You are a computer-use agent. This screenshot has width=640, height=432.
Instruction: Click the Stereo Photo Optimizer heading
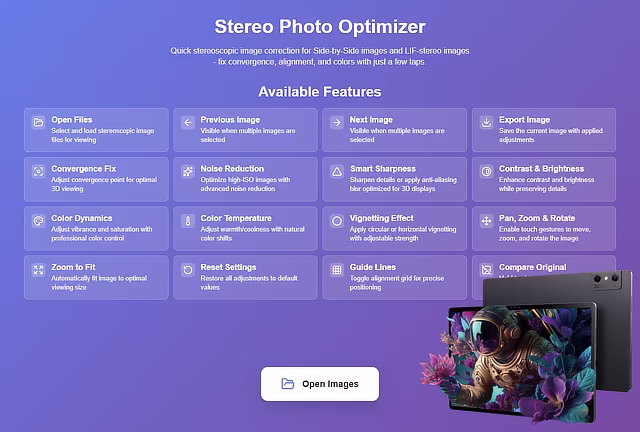[x=320, y=27]
